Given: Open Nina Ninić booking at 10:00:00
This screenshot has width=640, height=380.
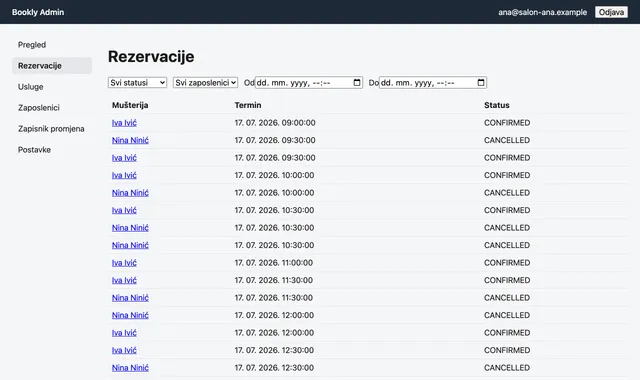Looking at the screenshot, I should pos(130,193).
